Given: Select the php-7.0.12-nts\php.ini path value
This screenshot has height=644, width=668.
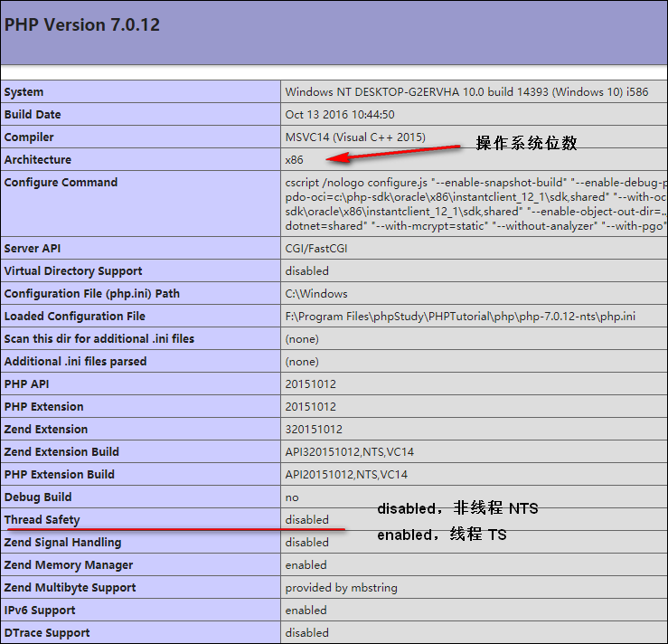Looking at the screenshot, I should 460,317.
